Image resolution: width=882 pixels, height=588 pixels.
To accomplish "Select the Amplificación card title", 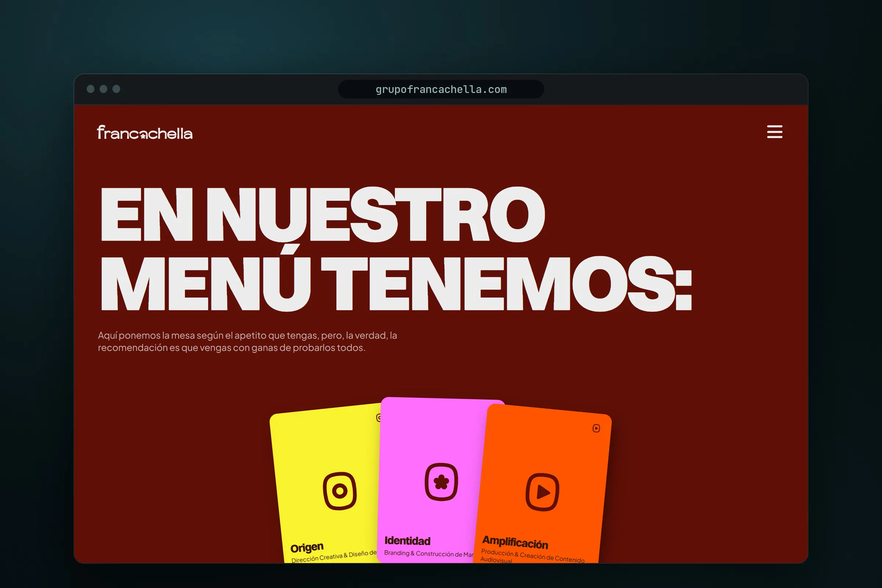I will coord(515,543).
